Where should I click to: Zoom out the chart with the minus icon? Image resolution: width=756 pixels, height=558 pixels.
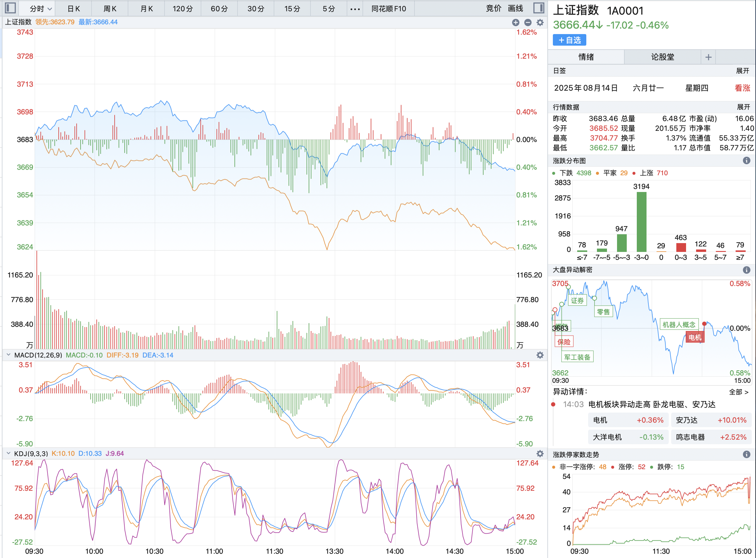(x=527, y=22)
